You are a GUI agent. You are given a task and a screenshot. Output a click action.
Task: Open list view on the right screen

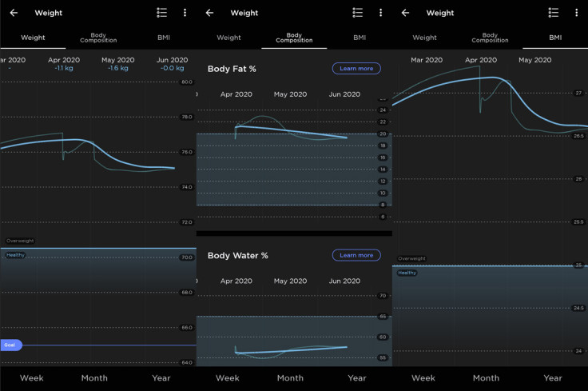[x=553, y=13]
